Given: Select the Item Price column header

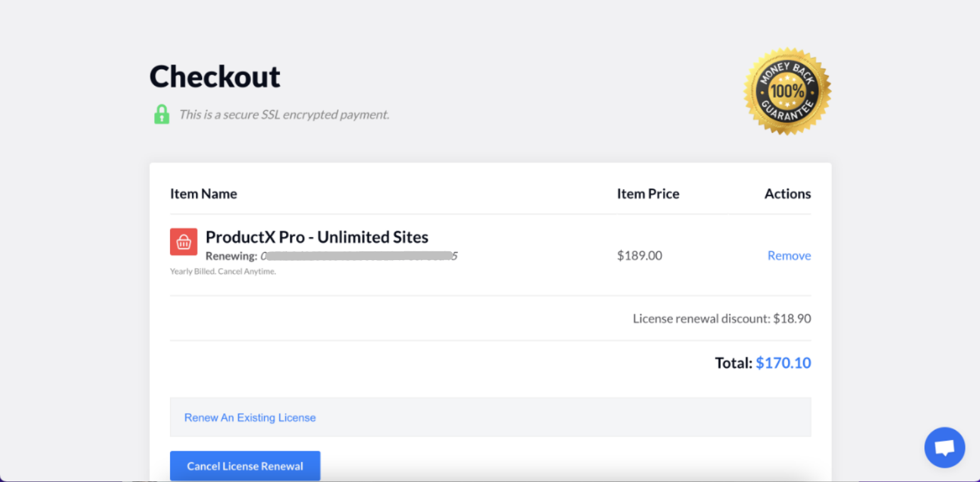Looking at the screenshot, I should coord(647,194).
